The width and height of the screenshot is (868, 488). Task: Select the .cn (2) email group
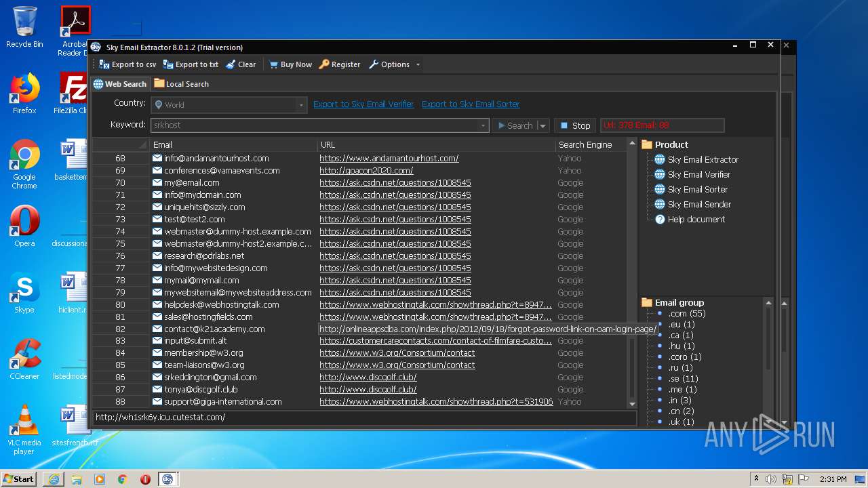682,411
